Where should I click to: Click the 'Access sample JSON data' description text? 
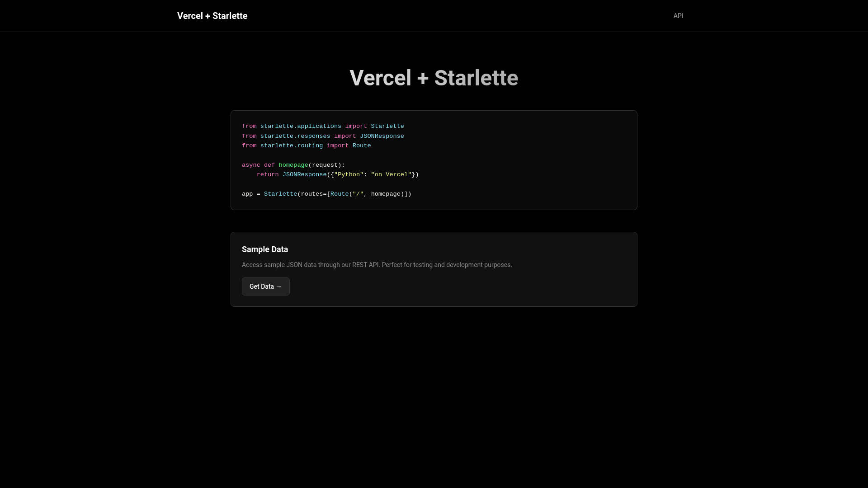coord(377,265)
